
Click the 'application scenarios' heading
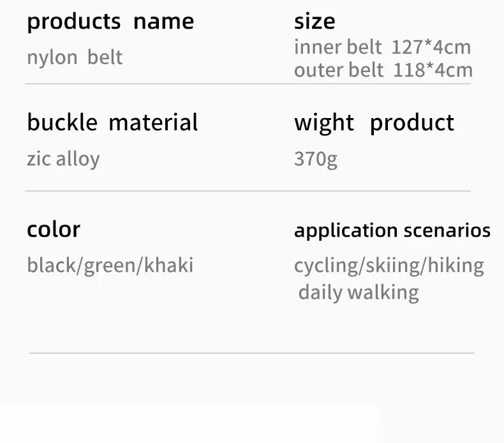392,230
